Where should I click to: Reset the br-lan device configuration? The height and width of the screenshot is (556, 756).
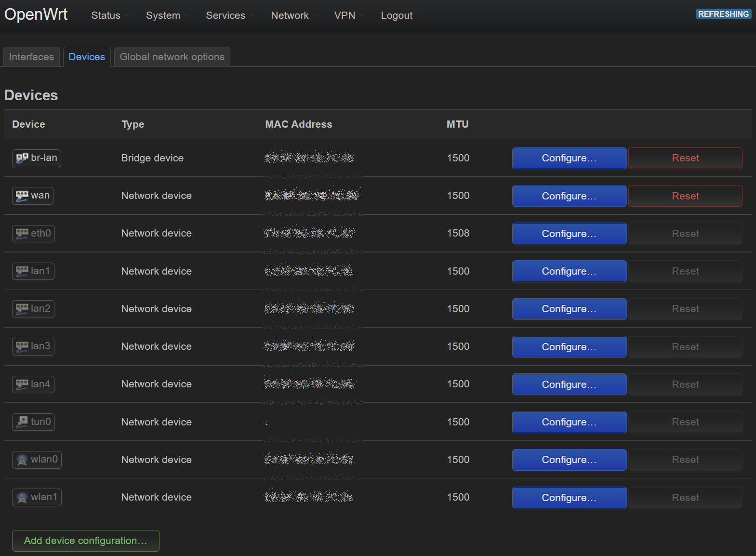click(685, 158)
